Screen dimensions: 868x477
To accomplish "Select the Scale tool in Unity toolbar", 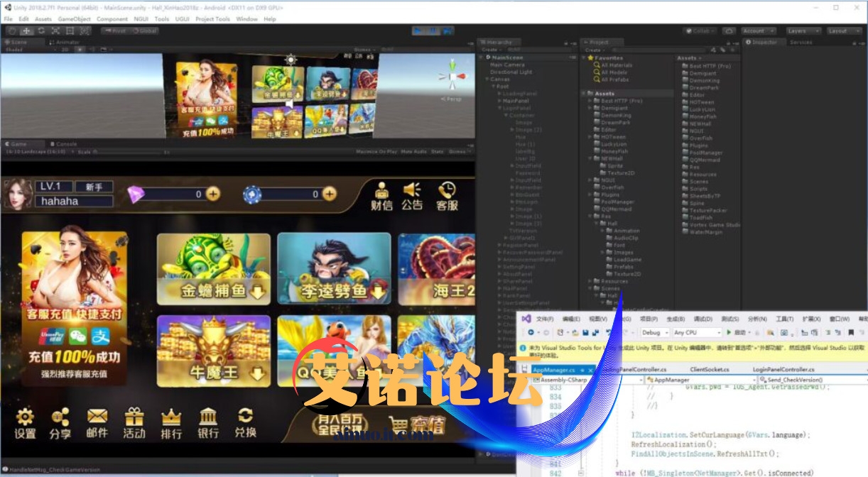I will 55,31.
